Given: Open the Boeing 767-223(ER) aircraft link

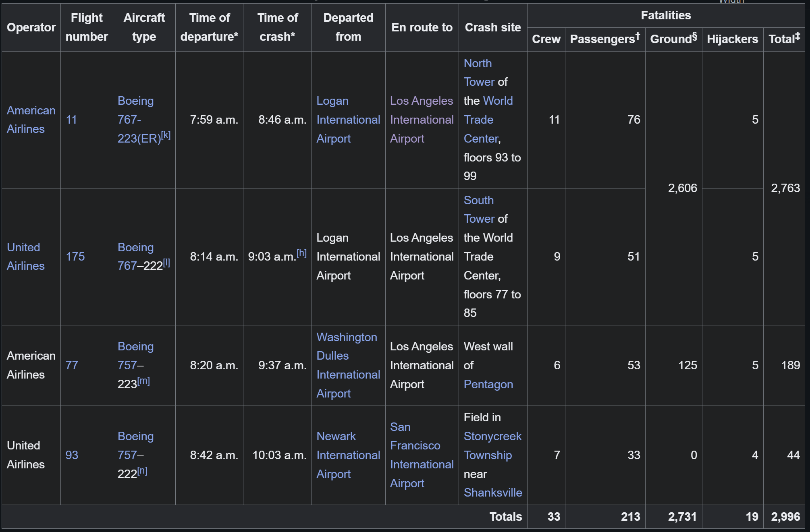Looking at the screenshot, I should point(139,120).
